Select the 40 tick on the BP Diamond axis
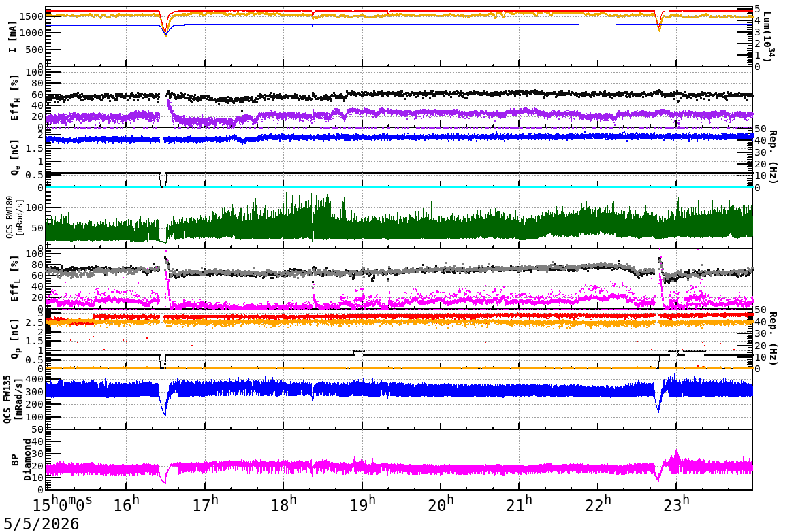798x532 pixels. click(38, 442)
